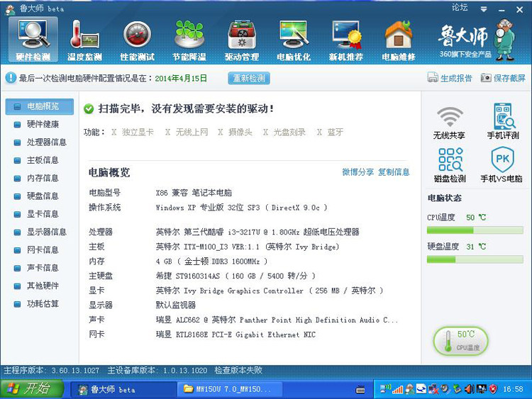Viewport: 532px width, 399px height.
Task: Open the 温度监测 temperature monitor tool
Action: click(x=85, y=40)
